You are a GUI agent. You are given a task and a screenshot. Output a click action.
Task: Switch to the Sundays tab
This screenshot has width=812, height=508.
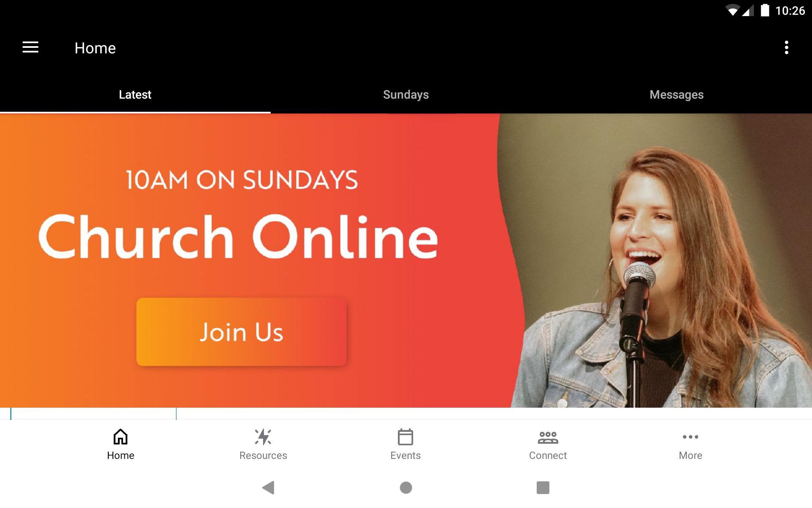point(406,94)
